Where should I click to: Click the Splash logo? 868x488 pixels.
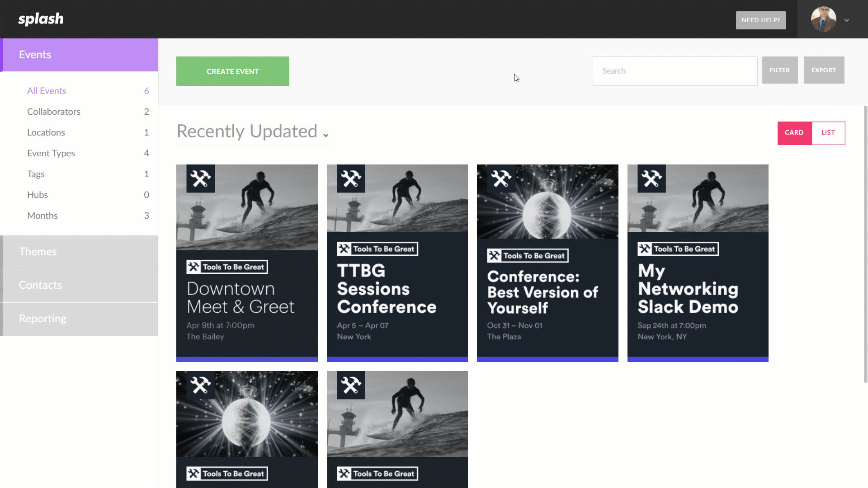tap(41, 19)
